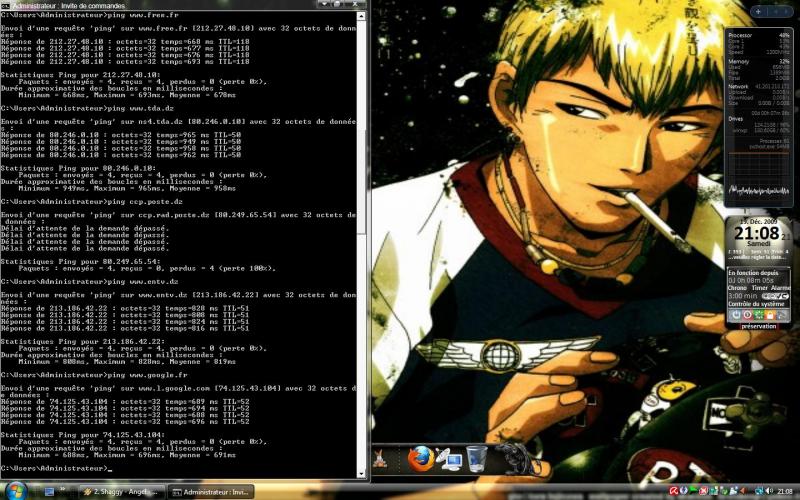
Task: Switch to the Shaggy - Angela taskbar item
Action: [121, 492]
